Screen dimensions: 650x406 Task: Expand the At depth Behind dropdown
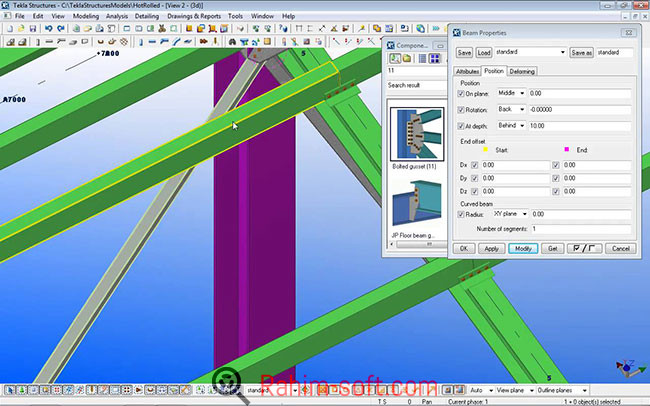(511, 126)
